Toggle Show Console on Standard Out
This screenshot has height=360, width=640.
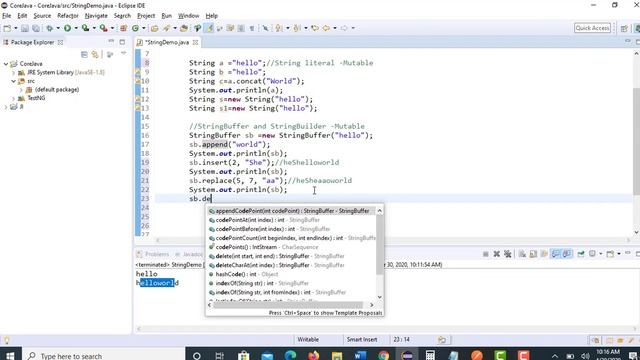(x=555, y=254)
